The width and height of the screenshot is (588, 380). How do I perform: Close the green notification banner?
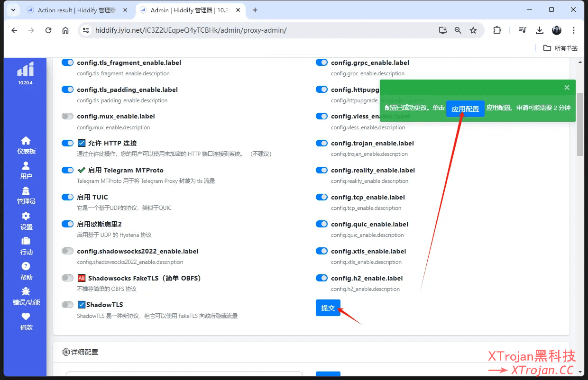(x=567, y=87)
